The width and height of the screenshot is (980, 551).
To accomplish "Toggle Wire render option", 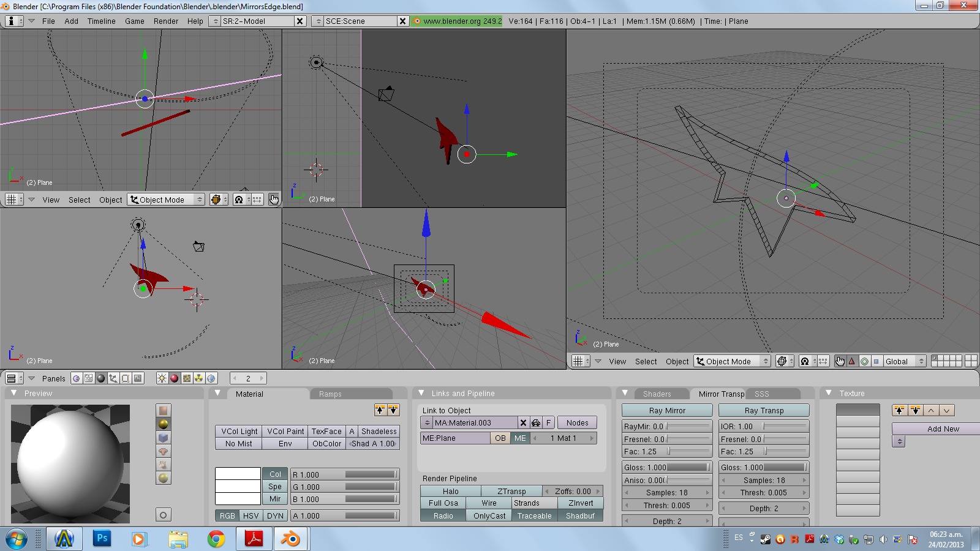I will coord(489,503).
